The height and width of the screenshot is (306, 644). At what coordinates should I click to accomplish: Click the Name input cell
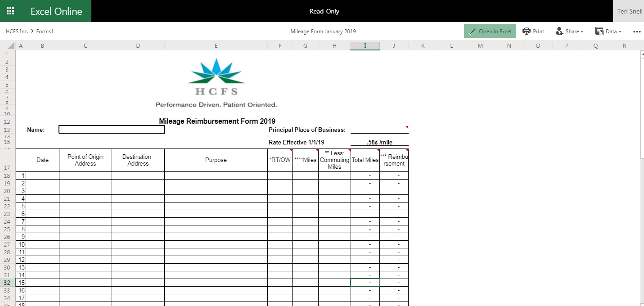click(x=112, y=130)
